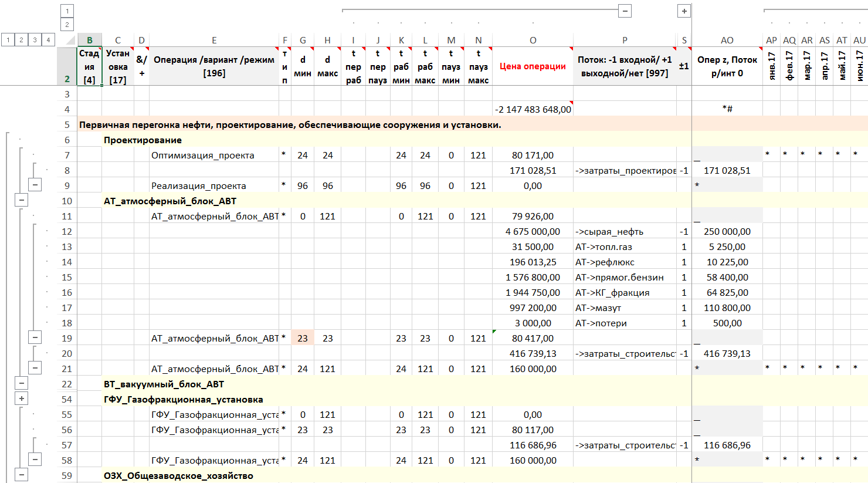Viewport: 868px width, 483px height.
Task: Collapse the inner group beside row 19
Action: coord(35,338)
